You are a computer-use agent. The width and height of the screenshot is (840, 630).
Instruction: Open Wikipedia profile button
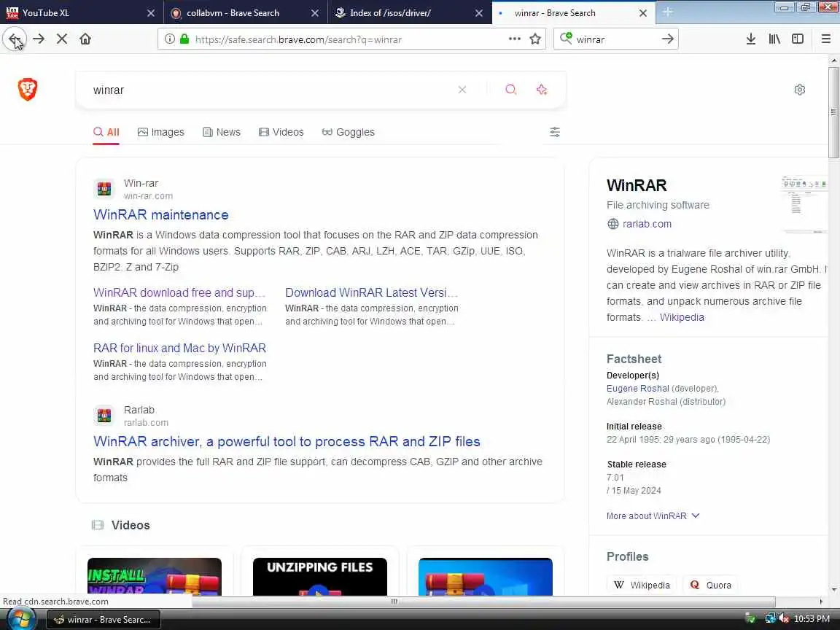click(642, 585)
